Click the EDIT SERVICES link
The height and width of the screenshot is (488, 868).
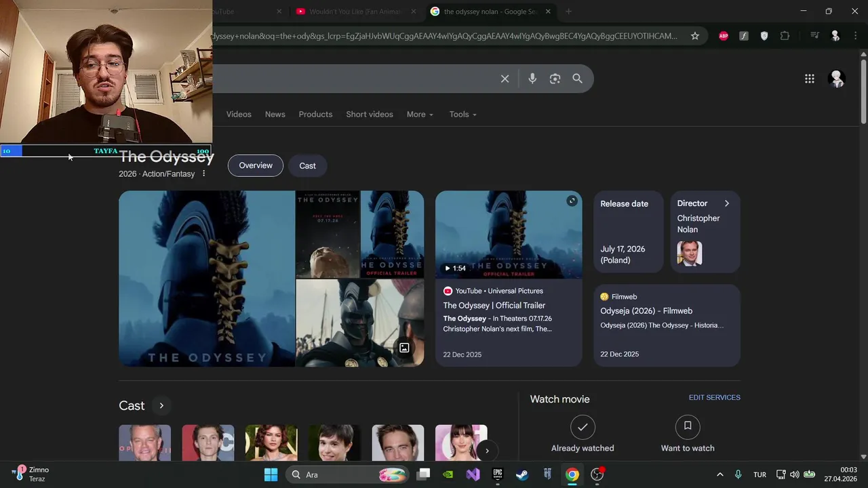(714, 398)
